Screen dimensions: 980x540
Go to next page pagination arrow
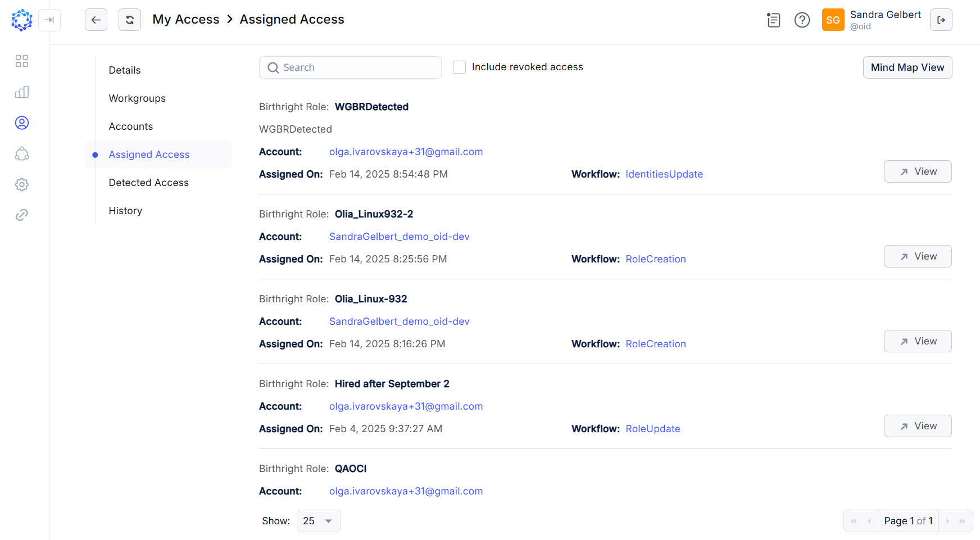947,521
